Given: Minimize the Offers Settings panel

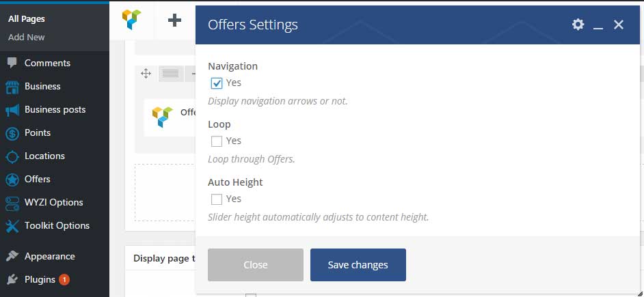Looking at the screenshot, I should point(598,25).
